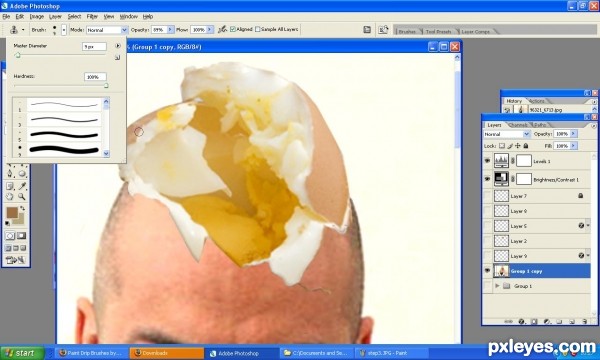Show Layer 0 visibility box
This screenshot has height=360, width=600.
click(487, 211)
